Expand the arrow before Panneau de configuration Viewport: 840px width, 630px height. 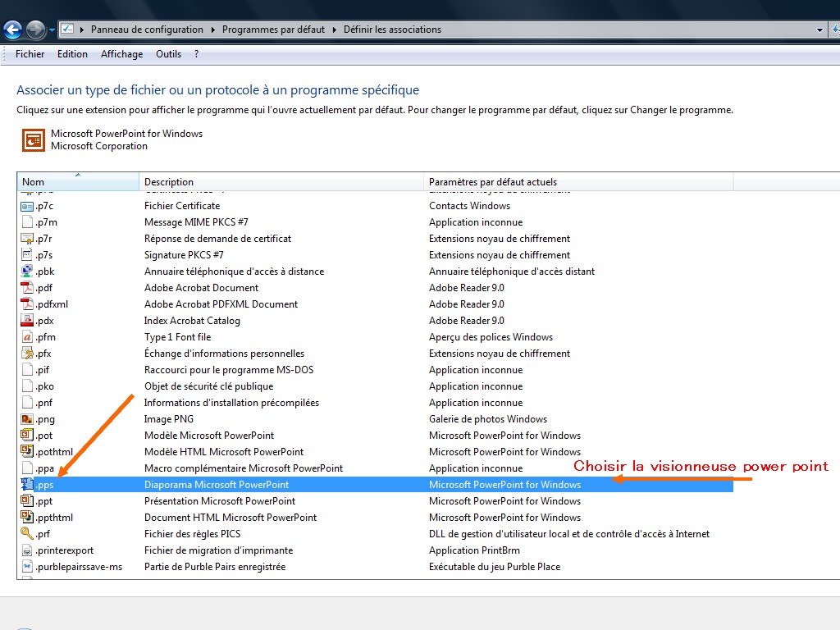82,30
